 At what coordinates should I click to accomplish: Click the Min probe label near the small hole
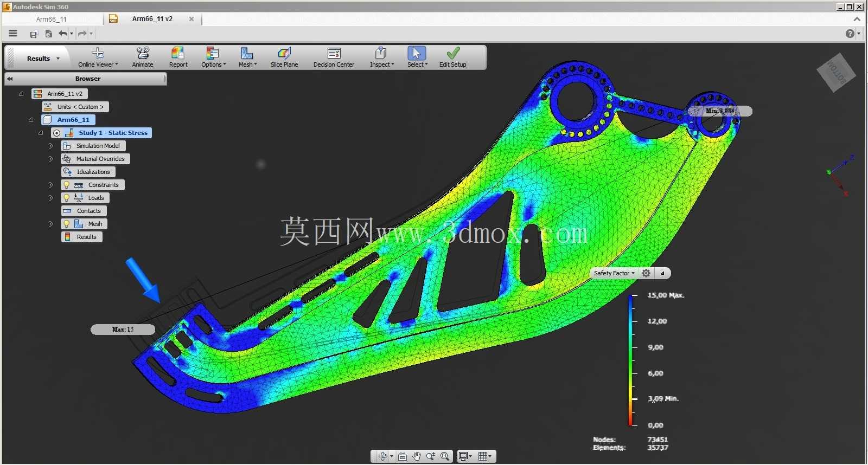[x=720, y=111]
